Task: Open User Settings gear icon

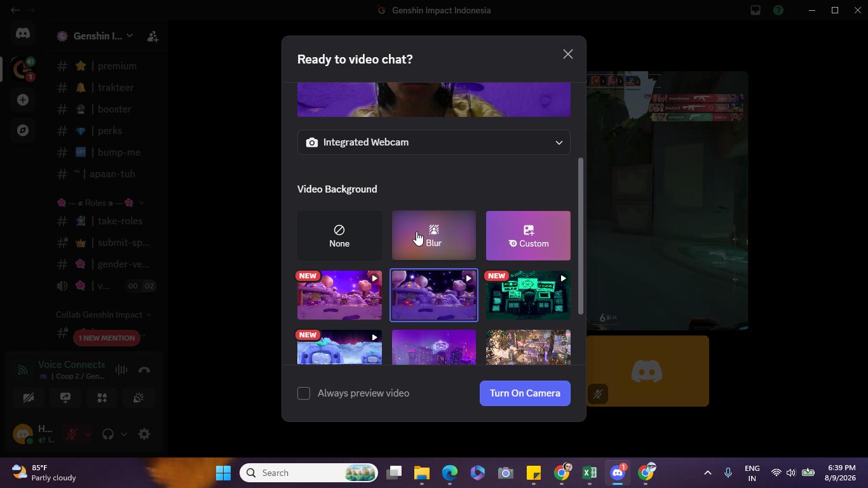Action: (144, 434)
